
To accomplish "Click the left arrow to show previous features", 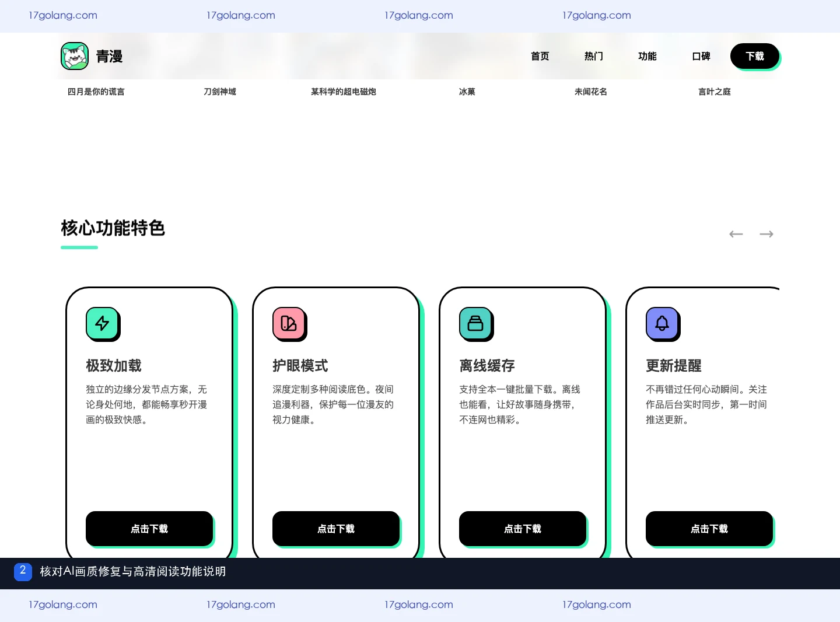I will point(736,234).
